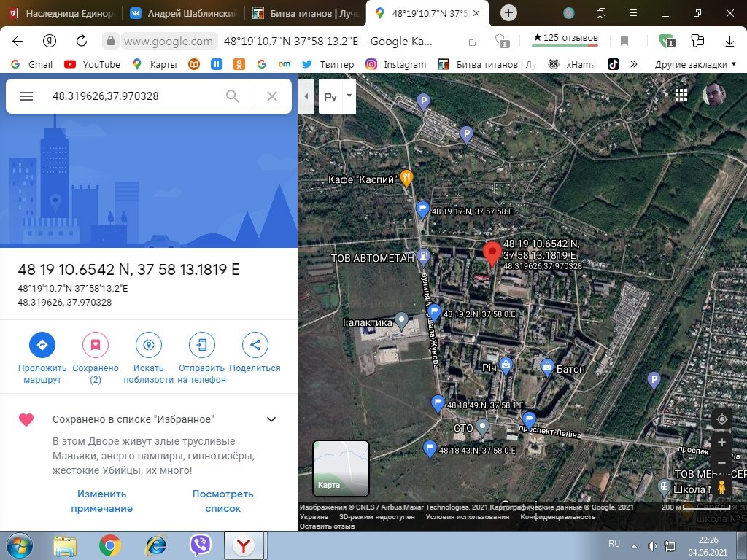Open a new browser tab
This screenshot has height=560, width=747.
[x=508, y=13]
